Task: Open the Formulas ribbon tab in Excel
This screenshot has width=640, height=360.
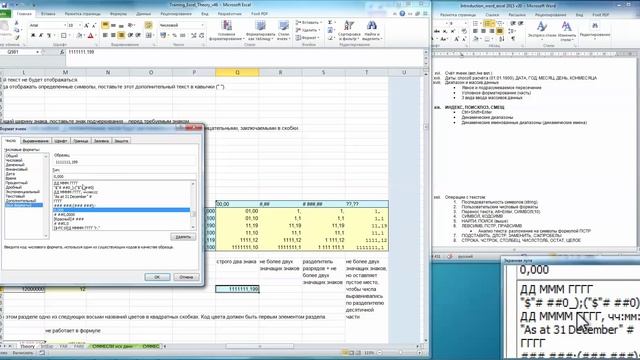Action: tap(118, 13)
